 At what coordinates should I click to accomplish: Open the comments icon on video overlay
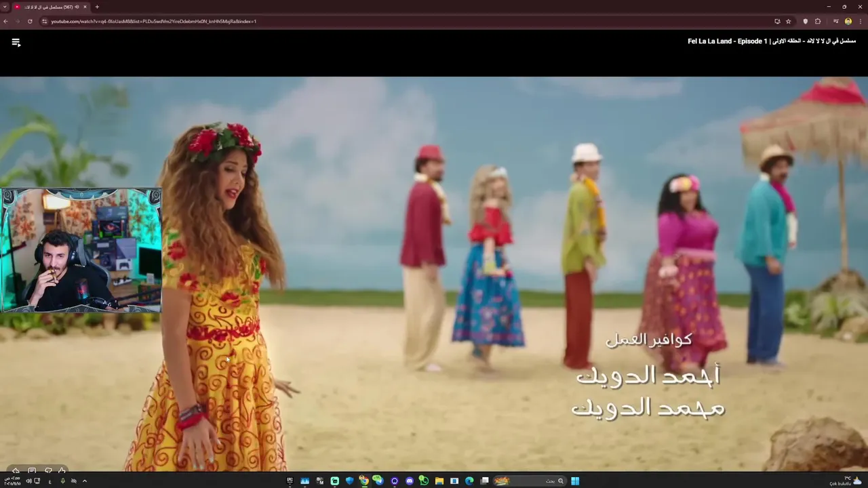click(32, 470)
